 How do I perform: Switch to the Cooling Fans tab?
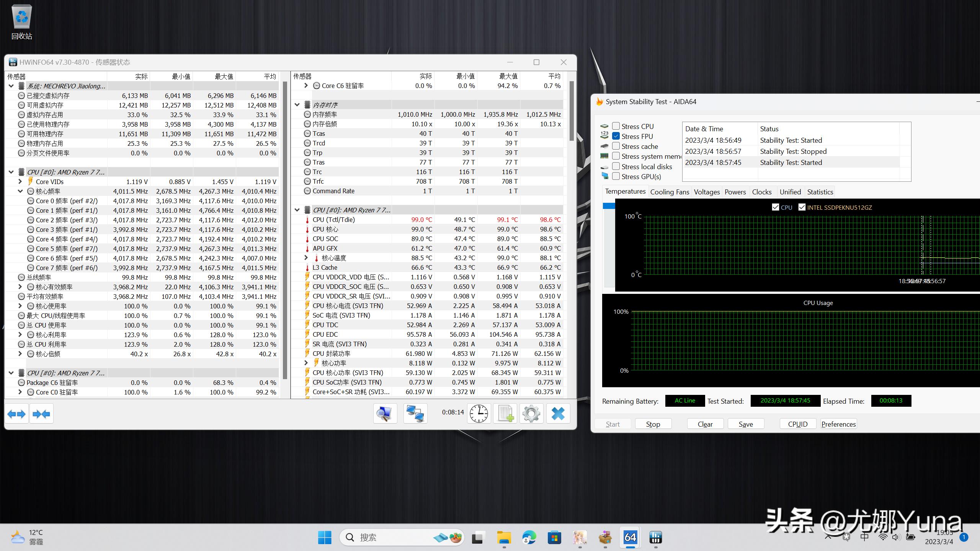click(x=670, y=192)
